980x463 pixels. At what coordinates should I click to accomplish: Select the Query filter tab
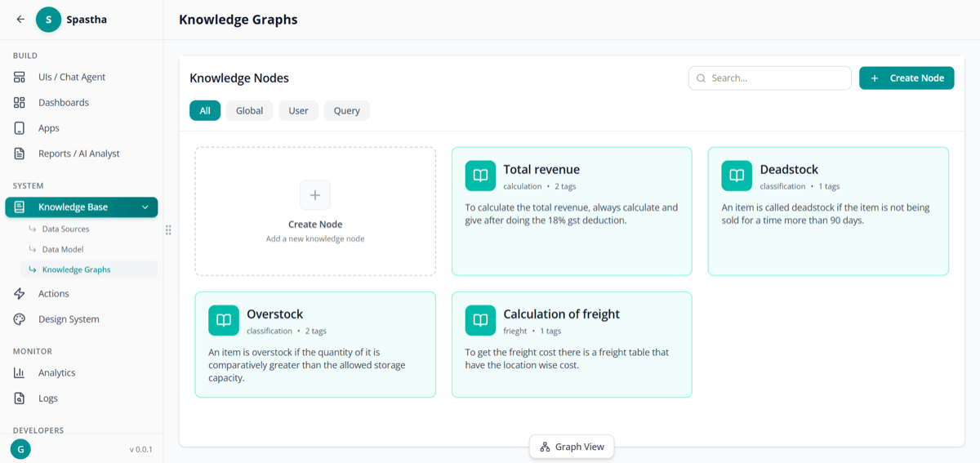347,110
